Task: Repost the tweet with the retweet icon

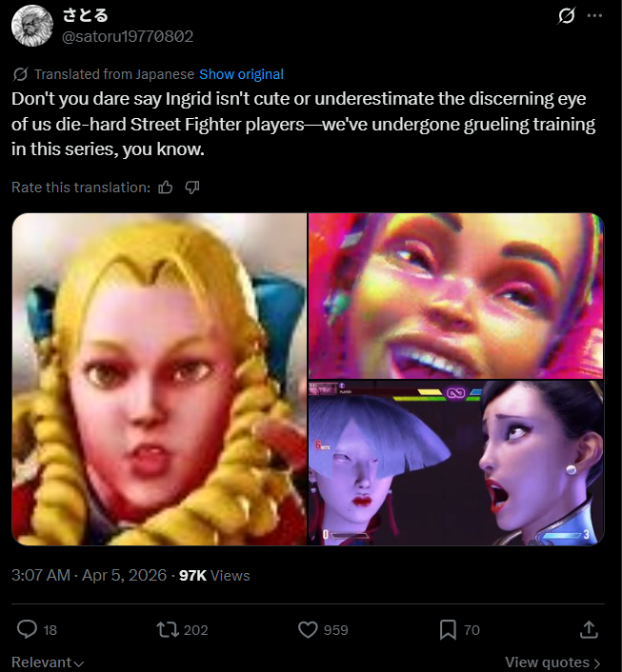Action: pyautogui.click(x=168, y=629)
